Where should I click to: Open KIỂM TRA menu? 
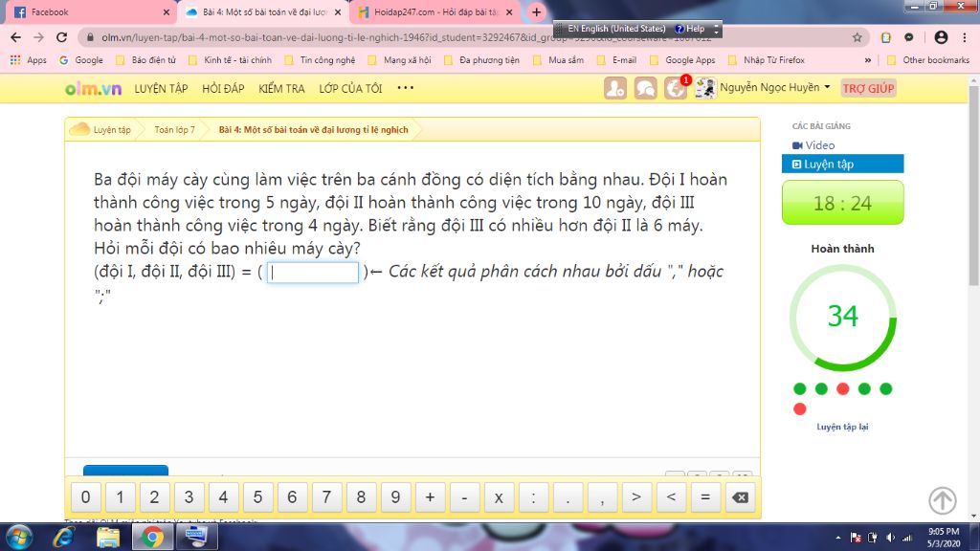[x=282, y=89]
